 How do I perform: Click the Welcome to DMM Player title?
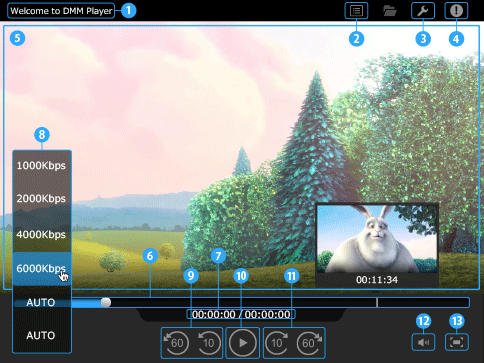(x=61, y=11)
